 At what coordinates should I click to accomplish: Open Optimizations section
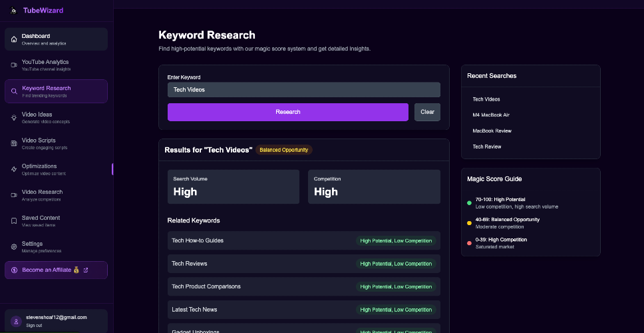point(57,169)
